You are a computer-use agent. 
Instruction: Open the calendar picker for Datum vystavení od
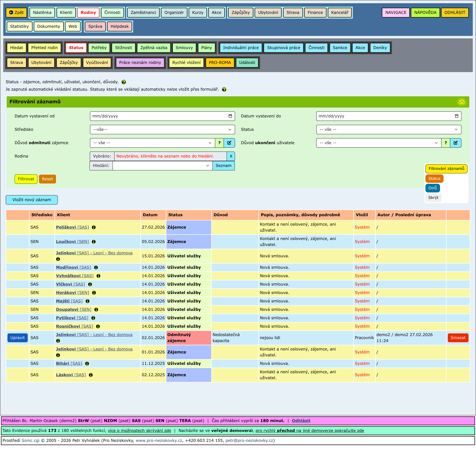(x=230, y=116)
